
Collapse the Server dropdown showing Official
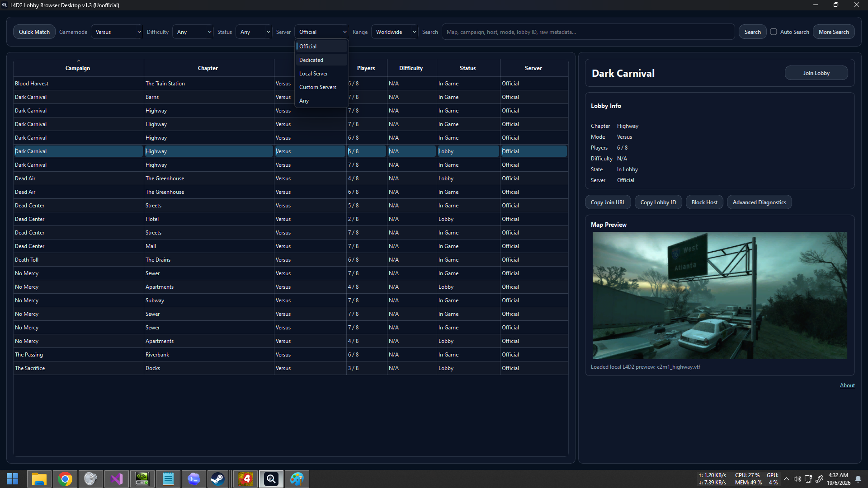tap(321, 32)
